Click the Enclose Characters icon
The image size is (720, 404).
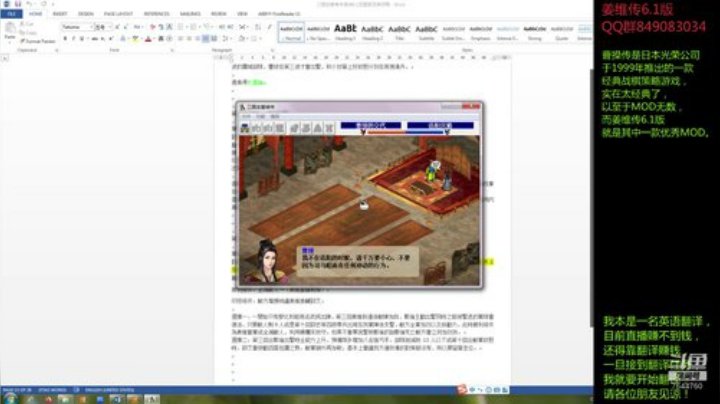(x=169, y=39)
